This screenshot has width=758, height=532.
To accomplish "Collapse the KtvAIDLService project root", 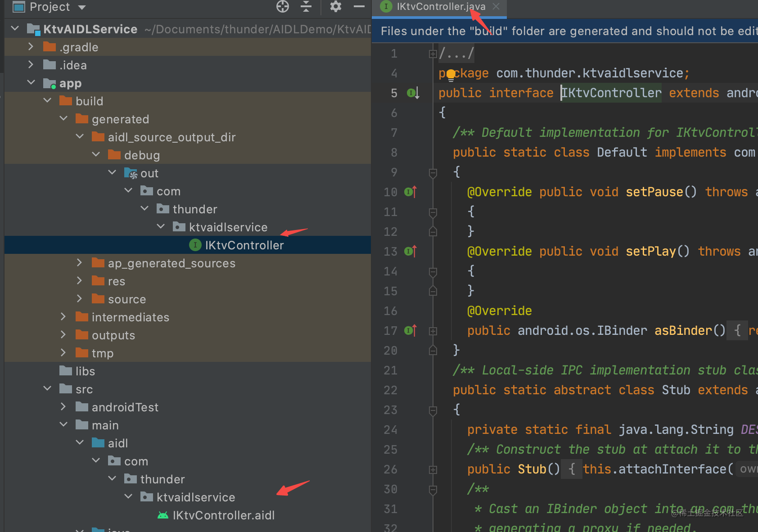I will point(15,29).
